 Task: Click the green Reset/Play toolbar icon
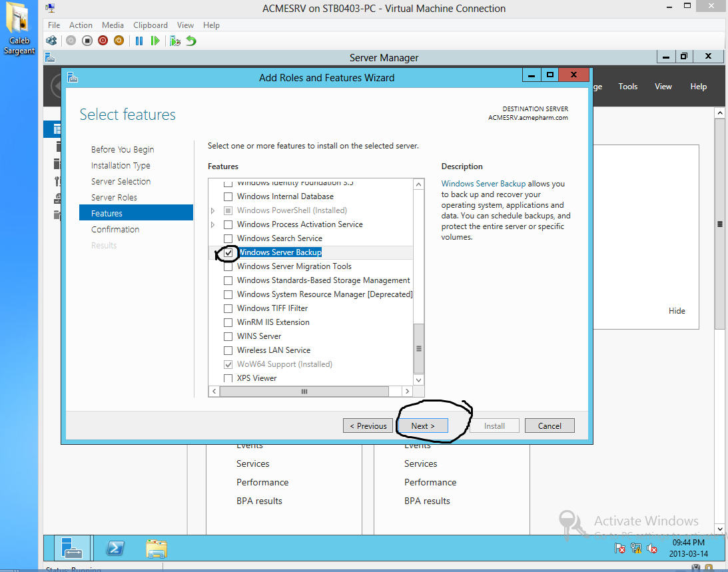[155, 41]
